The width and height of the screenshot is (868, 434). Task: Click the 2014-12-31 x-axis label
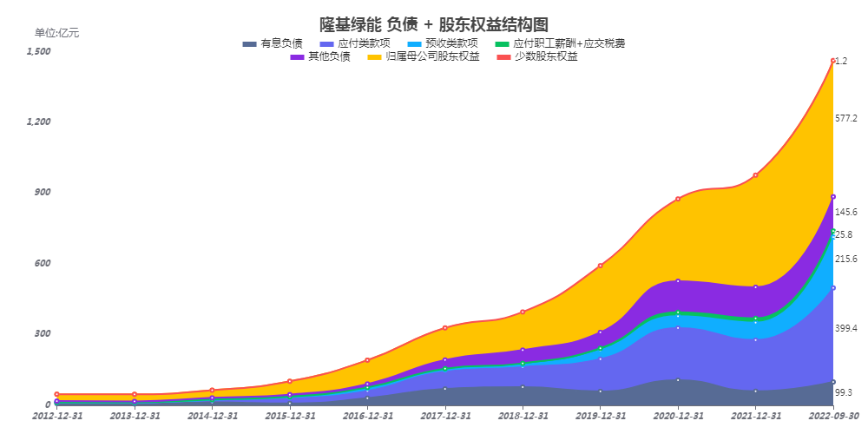212,416
